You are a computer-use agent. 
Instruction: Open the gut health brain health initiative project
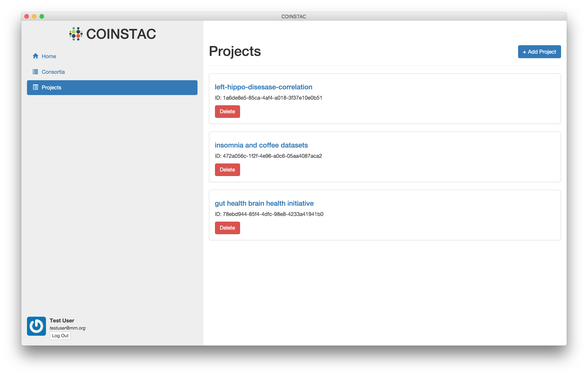tap(264, 203)
